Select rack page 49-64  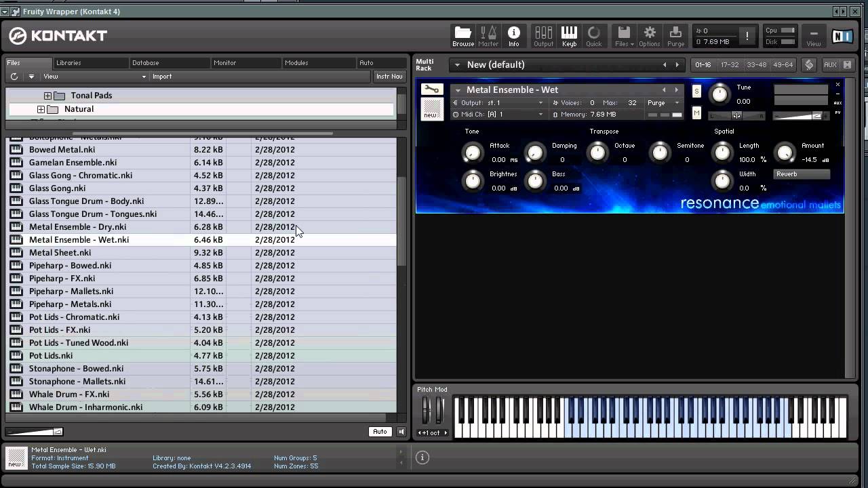pyautogui.click(x=783, y=65)
